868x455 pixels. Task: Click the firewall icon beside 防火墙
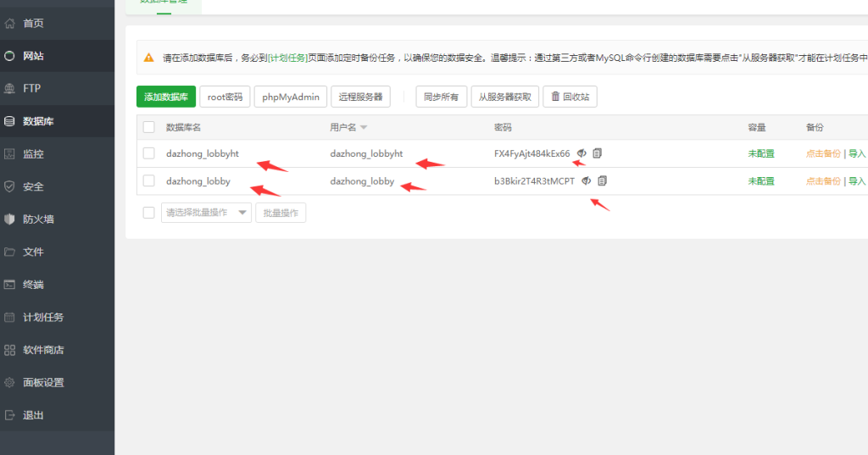tap(9, 219)
